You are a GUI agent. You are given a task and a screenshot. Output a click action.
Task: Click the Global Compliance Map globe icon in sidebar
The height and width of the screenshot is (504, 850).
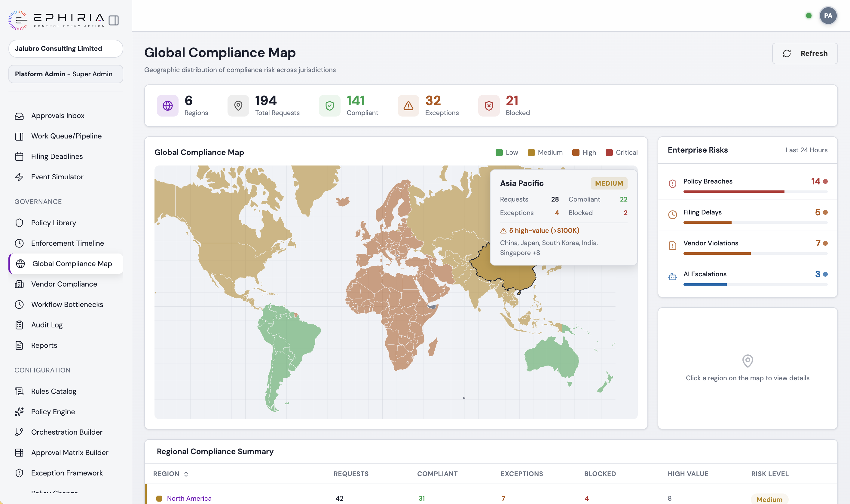pos(20,263)
